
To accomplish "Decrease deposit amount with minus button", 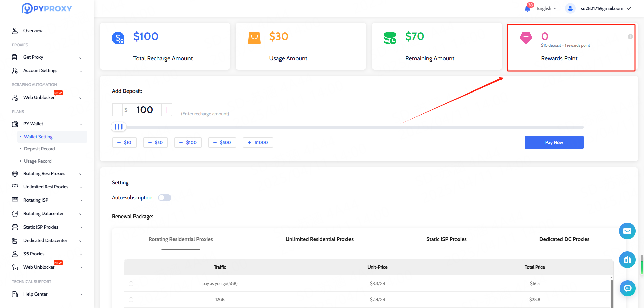I will (117, 110).
